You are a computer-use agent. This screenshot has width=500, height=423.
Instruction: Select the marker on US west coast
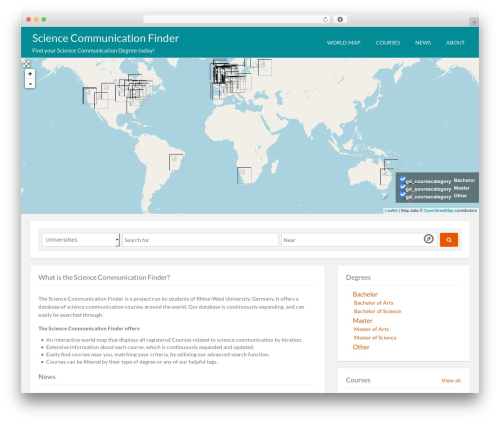89,96
